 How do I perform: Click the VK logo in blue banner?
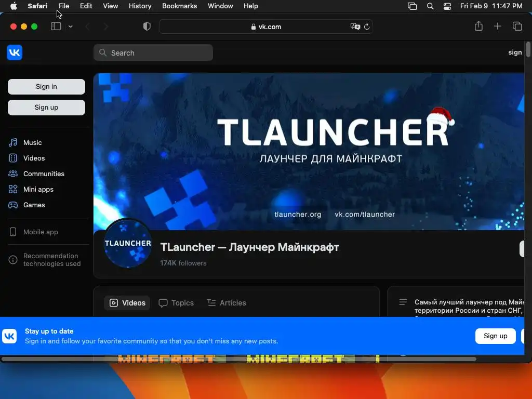pyautogui.click(x=9, y=336)
